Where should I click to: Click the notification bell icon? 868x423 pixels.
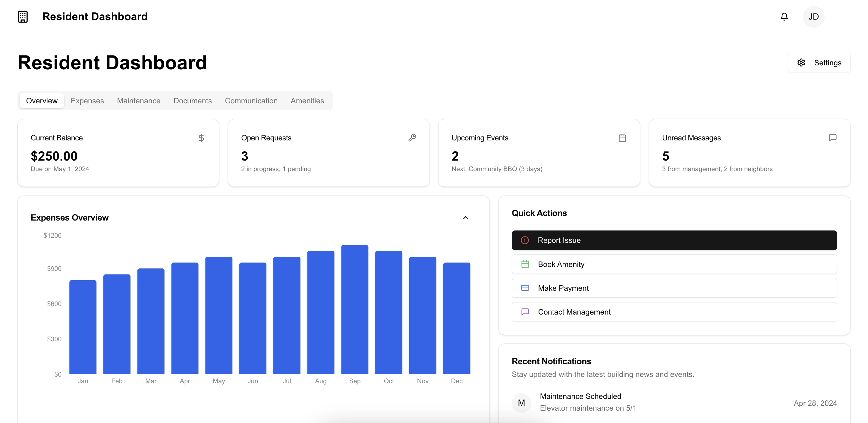[784, 17]
